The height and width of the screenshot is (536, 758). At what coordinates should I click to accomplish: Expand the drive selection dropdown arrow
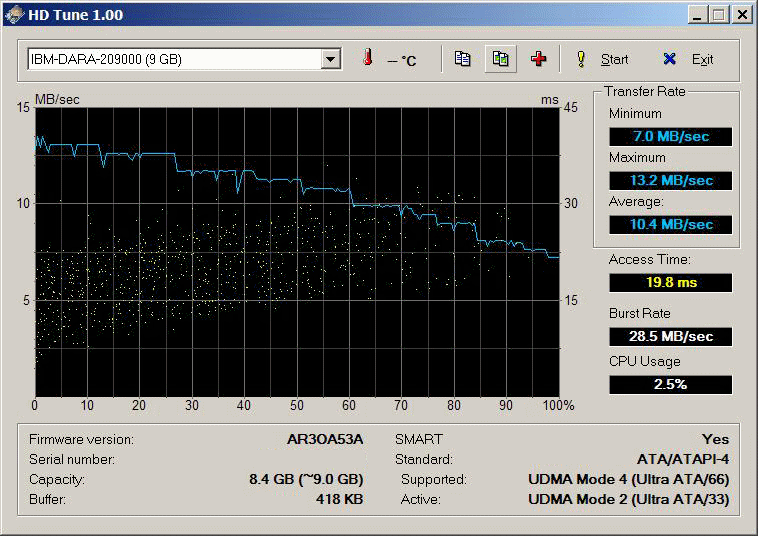(x=331, y=59)
